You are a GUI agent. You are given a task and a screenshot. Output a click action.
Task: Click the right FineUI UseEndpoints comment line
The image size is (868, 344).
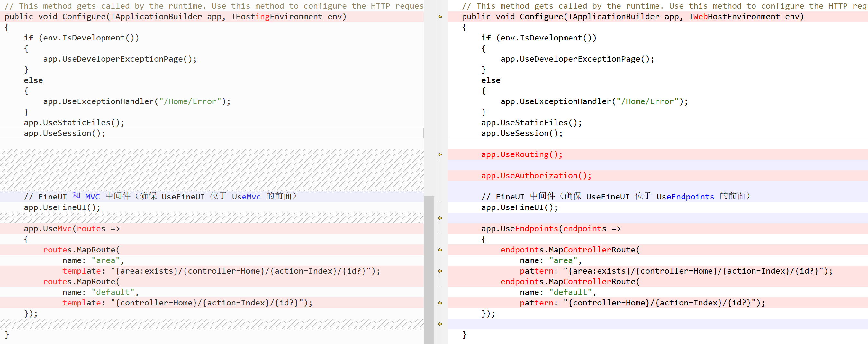[616, 197]
